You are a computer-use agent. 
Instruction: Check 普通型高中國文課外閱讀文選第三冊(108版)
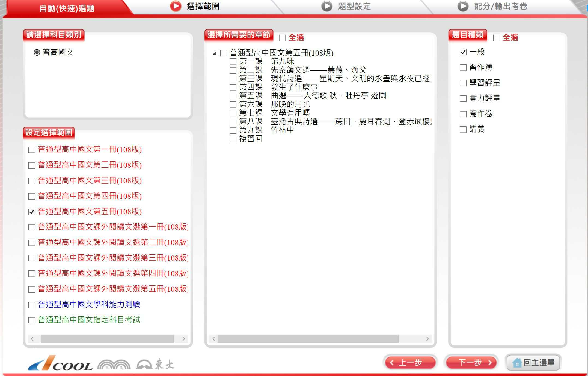tap(32, 258)
